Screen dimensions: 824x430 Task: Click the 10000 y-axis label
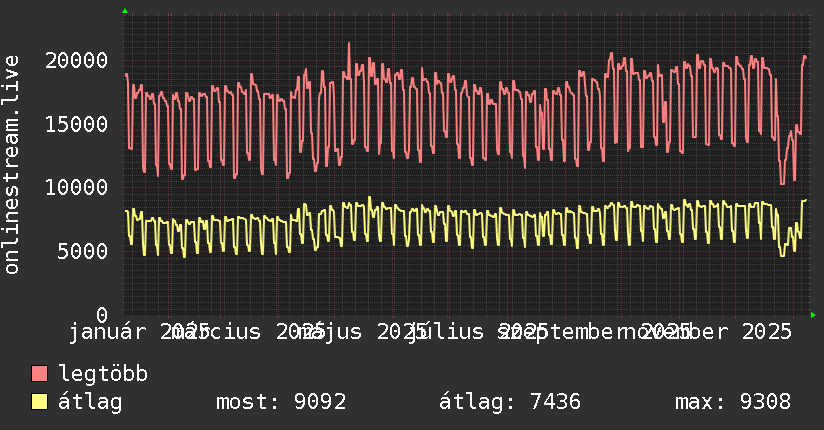(x=76, y=188)
